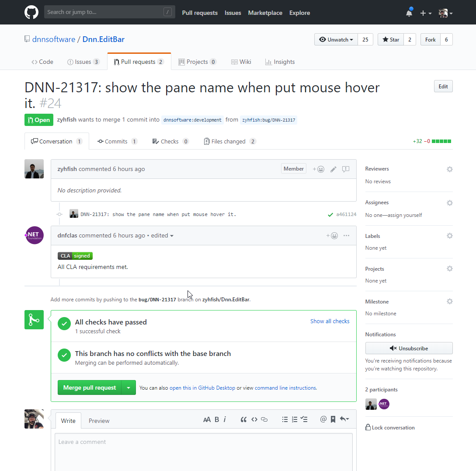
Task: Focus the Search or jump to field
Action: click(110, 12)
